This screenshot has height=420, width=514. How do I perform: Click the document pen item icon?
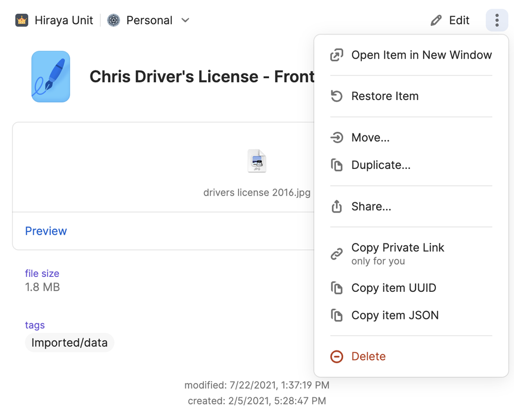[50, 77]
